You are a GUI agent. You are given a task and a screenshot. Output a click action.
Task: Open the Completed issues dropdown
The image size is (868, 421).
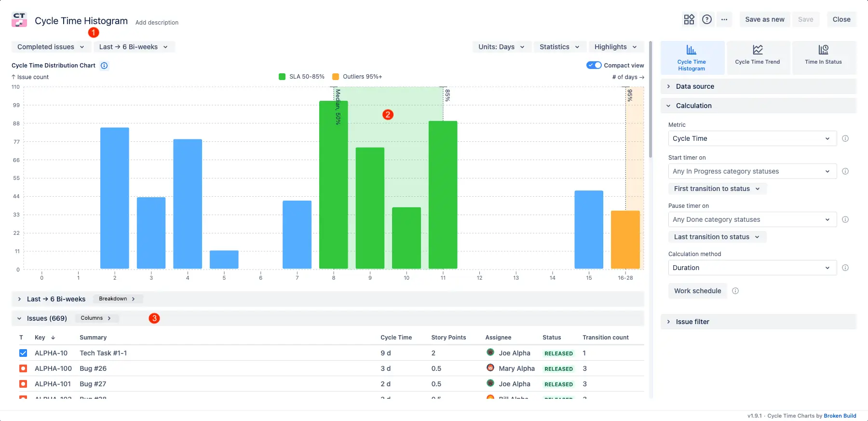click(51, 47)
